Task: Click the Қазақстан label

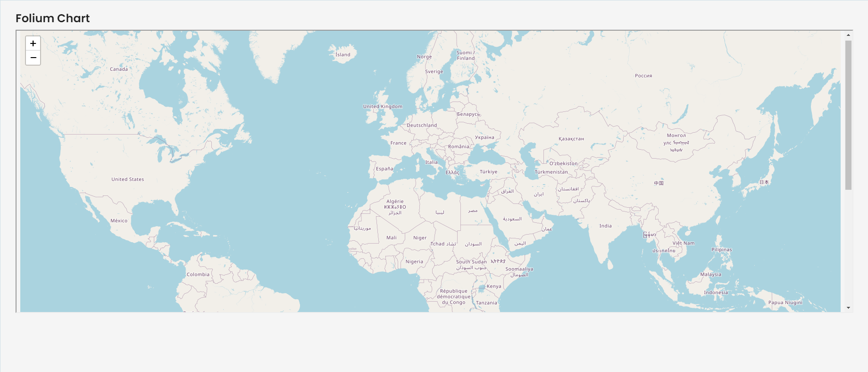Action: tap(571, 139)
